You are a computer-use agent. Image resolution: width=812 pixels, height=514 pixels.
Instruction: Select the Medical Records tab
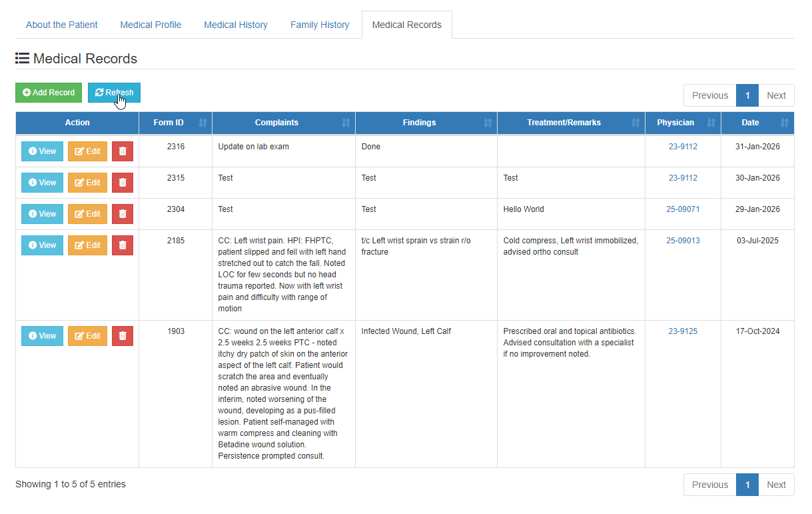(x=407, y=25)
